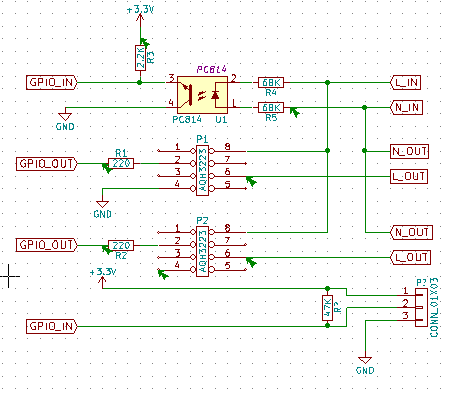This screenshot has width=452, height=394.
Task: Select the P1 AQH3223 component body
Action: 202,170
